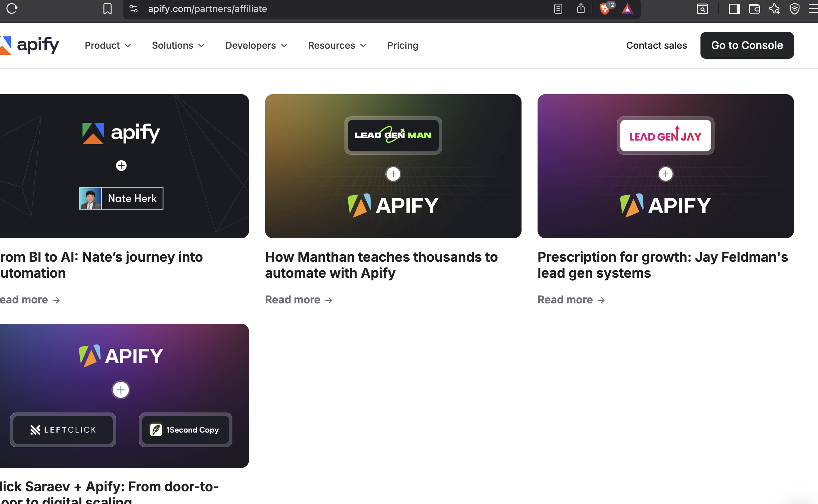
Task: Open the Lead Gen Jay card image
Action: point(666,166)
